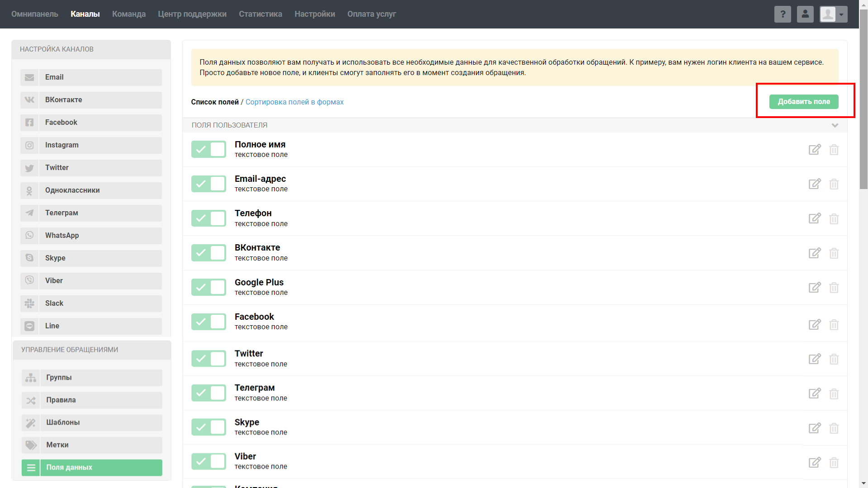Click the page vertical scrollbar thumb
This screenshot has width=868, height=488.
(x=863, y=99)
